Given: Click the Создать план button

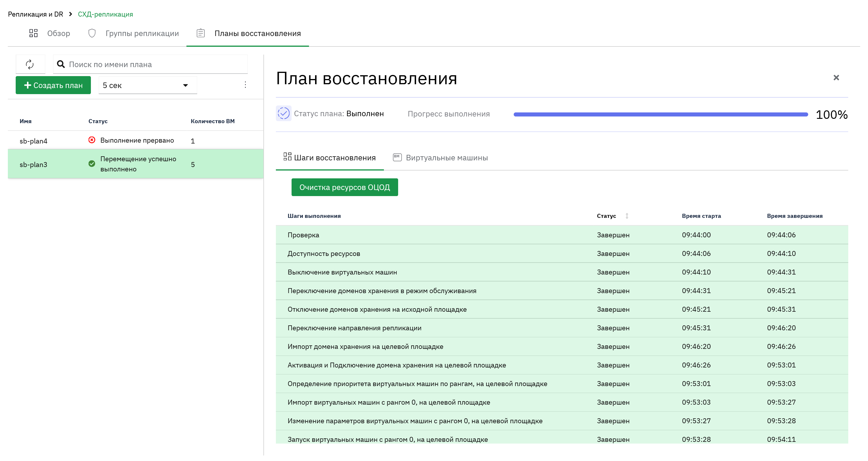Looking at the screenshot, I should (53, 85).
